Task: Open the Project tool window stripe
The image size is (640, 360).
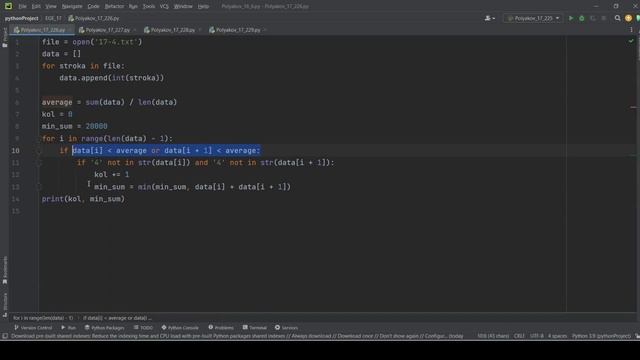Action: 5,38
